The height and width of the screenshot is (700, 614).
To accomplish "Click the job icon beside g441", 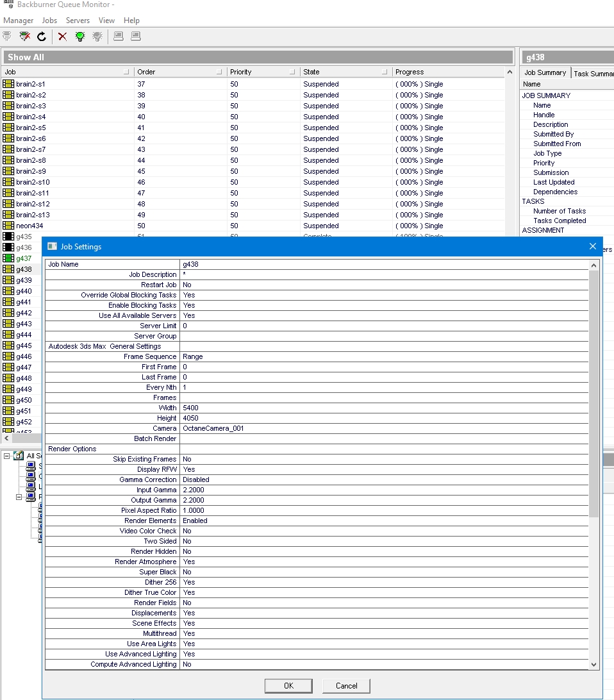I will tap(8, 302).
